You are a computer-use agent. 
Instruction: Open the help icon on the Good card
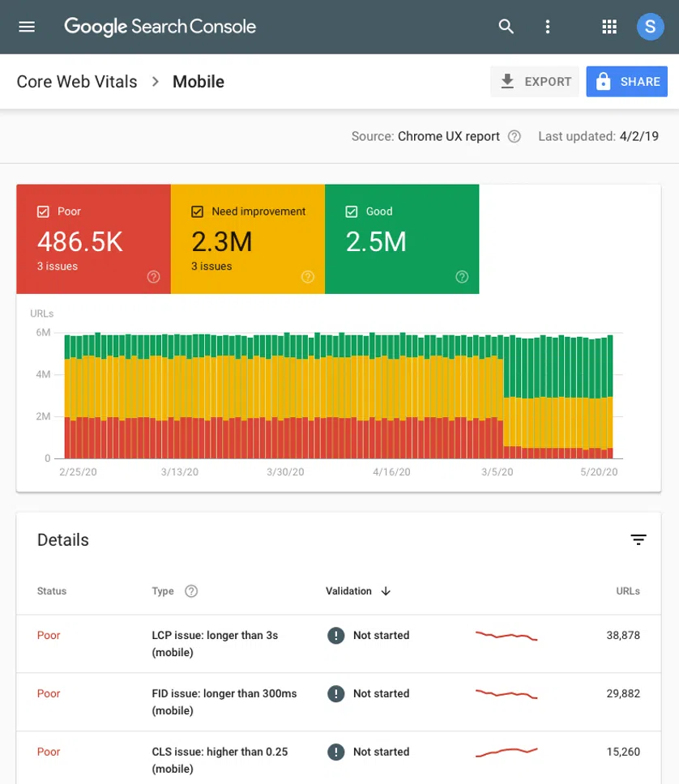click(462, 276)
